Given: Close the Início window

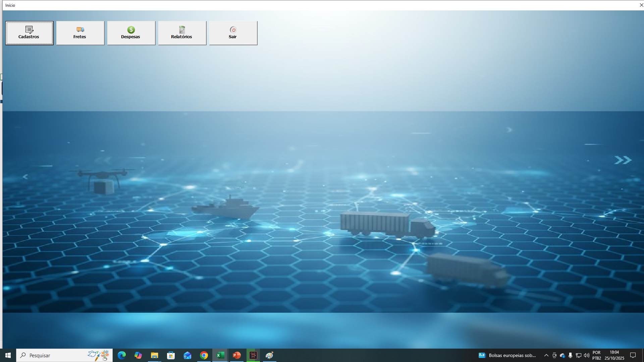Looking at the screenshot, I should coord(641,5).
